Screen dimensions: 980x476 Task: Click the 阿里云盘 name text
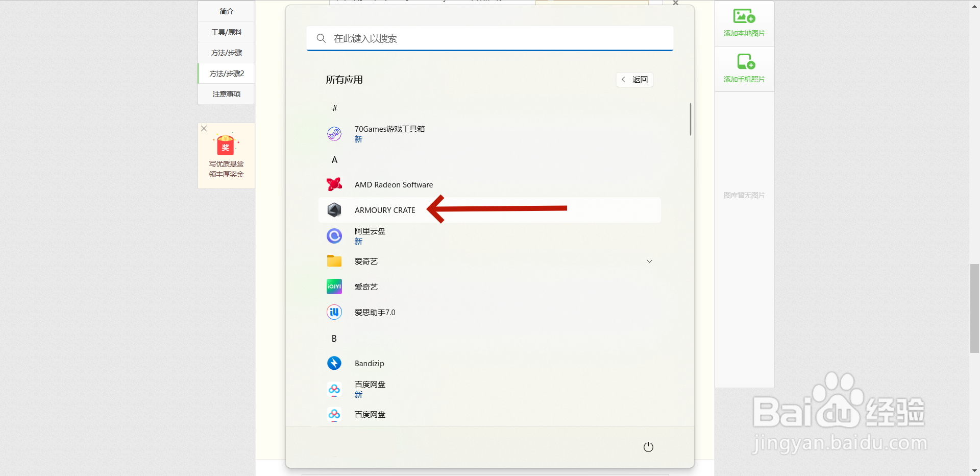click(x=370, y=231)
